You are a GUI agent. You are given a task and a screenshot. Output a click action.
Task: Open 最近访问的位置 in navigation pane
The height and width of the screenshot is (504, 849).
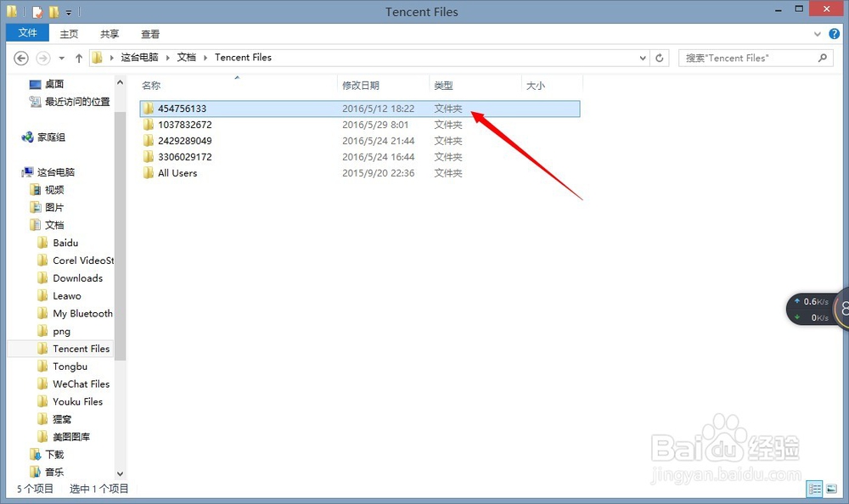(77, 102)
